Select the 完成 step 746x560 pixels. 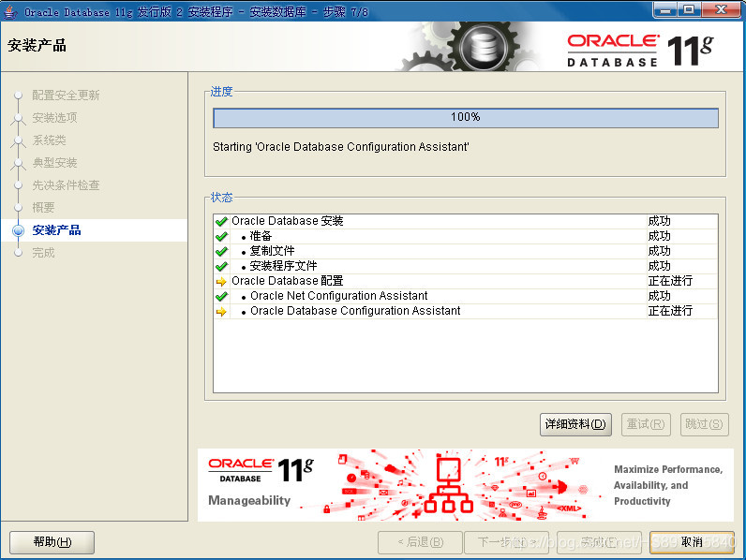[x=43, y=253]
